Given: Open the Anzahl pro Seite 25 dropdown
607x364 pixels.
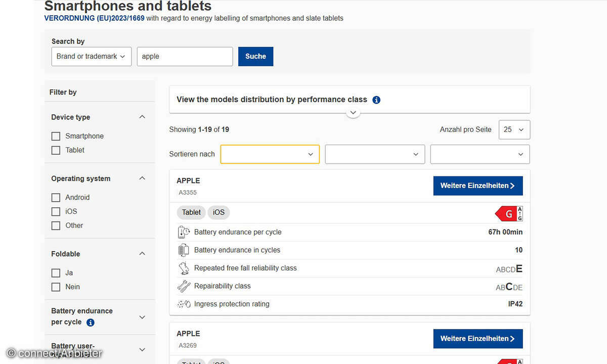Looking at the screenshot, I should (514, 129).
